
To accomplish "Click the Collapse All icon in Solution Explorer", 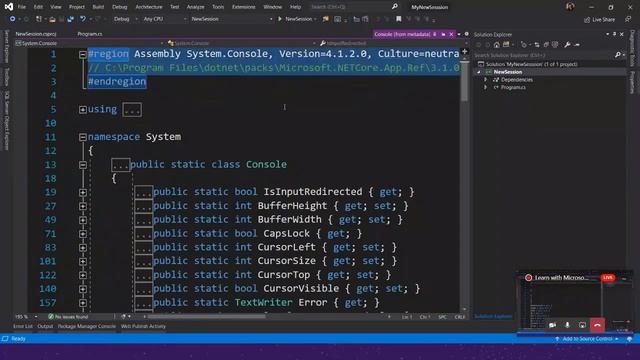I will [546, 45].
